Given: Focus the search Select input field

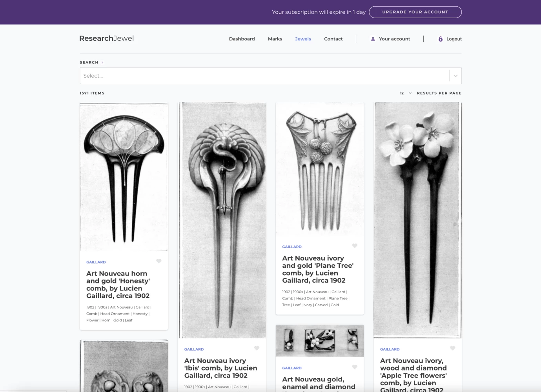Looking at the screenshot, I should point(263,76).
